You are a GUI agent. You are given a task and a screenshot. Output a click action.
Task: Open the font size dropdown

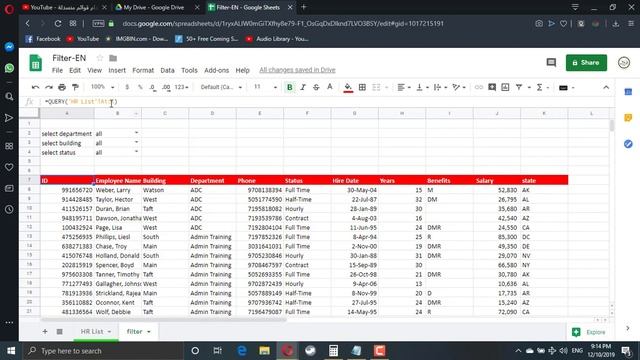tap(265, 87)
